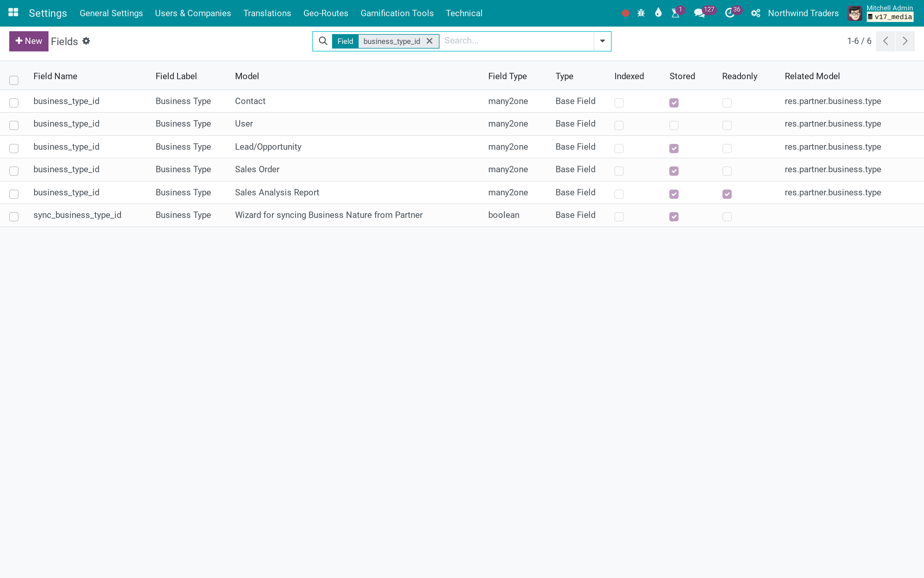Select the Sales Analysis Report row checkbox
Viewport: 924px width, 578px height.
14,194
